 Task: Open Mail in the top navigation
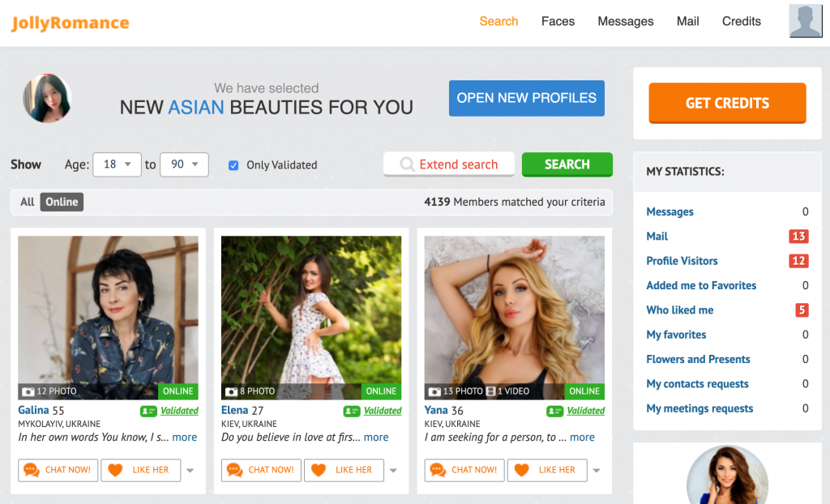687,21
